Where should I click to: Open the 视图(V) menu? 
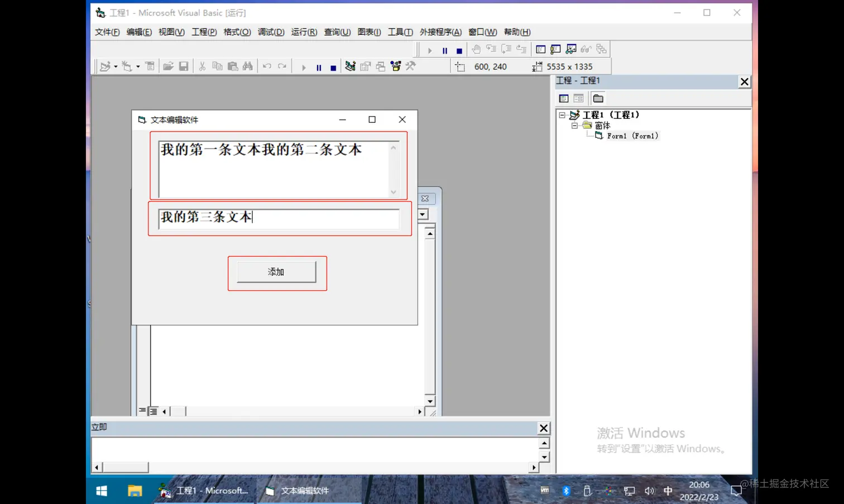171,32
